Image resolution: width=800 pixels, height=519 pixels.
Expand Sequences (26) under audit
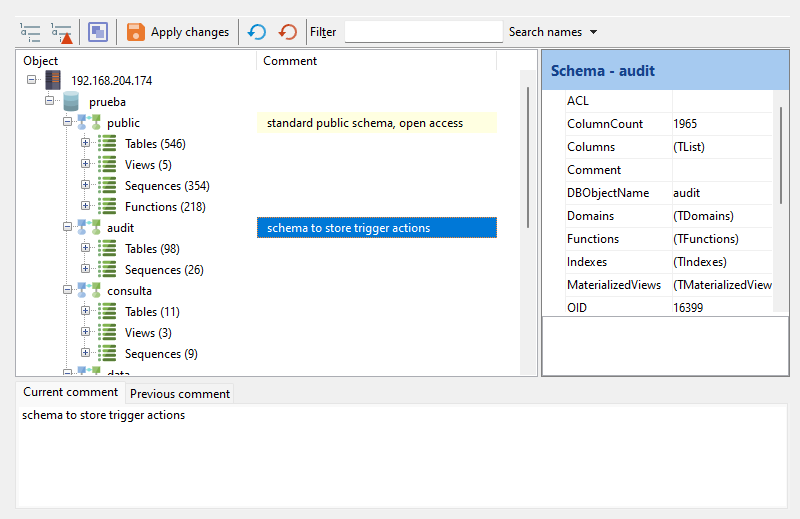point(86,269)
